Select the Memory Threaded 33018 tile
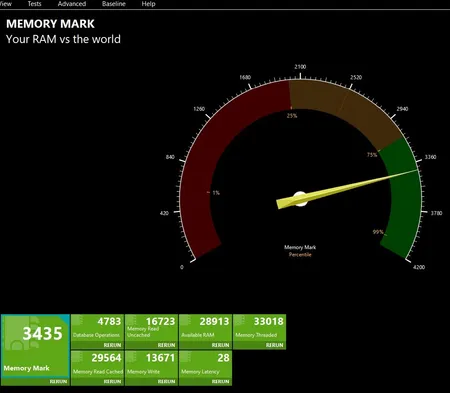Screen dimensions: 450x393 [259, 328]
